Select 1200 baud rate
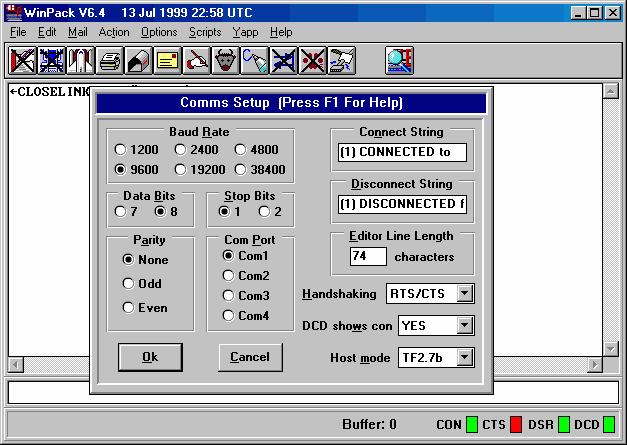This screenshot has height=445, width=627. (120, 150)
